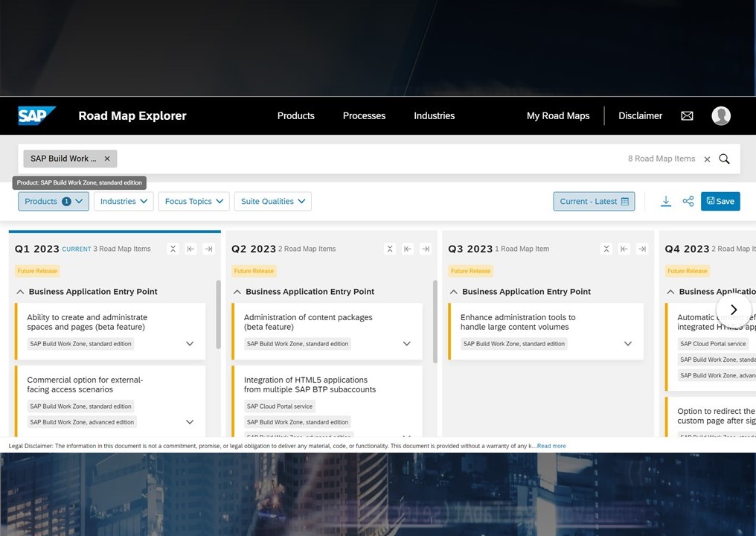Open the user profile avatar
The image size is (756, 536).
[720, 115]
